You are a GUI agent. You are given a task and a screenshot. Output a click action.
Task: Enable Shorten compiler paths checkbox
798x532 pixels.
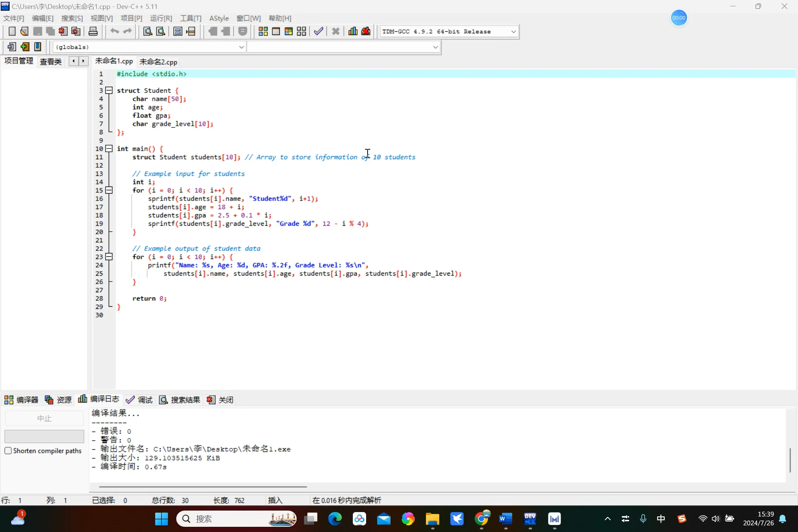tap(8, 451)
